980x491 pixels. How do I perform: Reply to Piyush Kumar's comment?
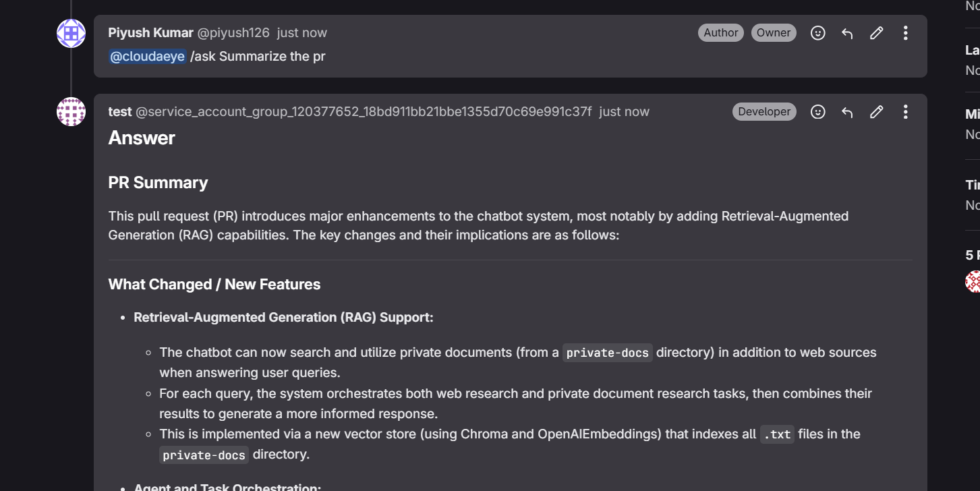point(847,33)
